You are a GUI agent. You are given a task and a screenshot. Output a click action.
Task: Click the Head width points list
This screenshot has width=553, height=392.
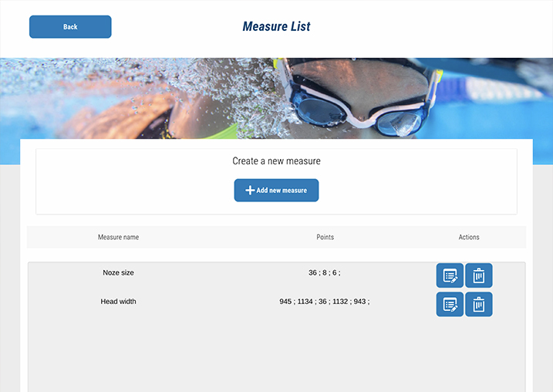324,301
